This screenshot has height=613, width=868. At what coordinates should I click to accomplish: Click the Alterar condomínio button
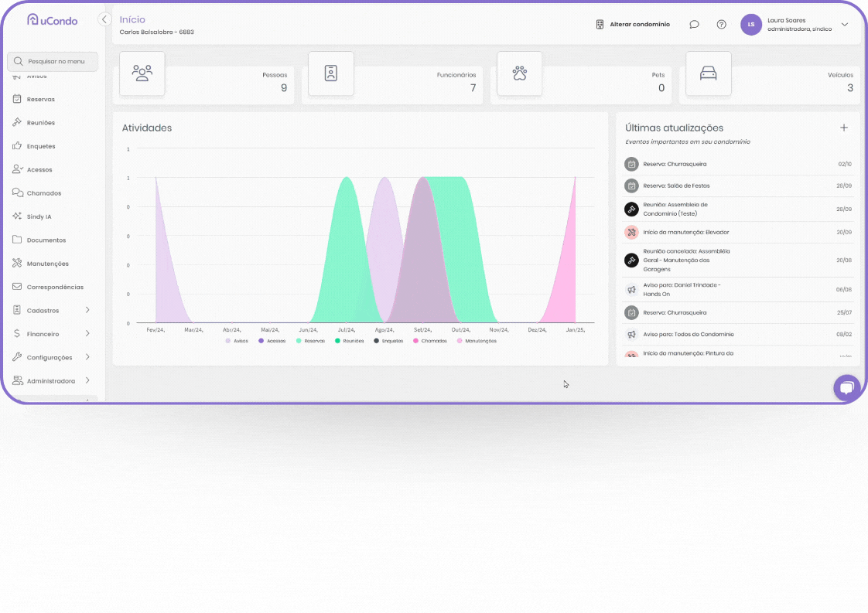point(633,25)
